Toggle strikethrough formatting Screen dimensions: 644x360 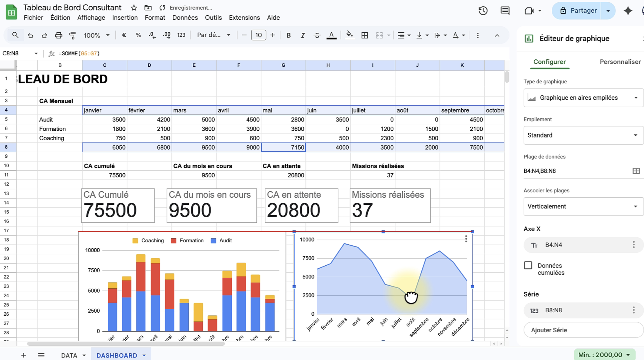tap(317, 35)
